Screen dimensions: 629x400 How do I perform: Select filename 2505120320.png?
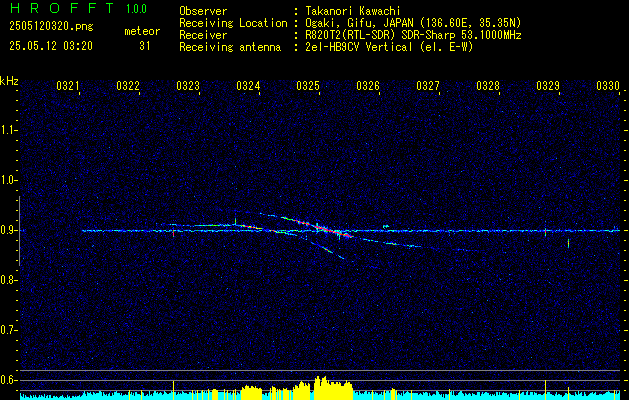point(51,27)
